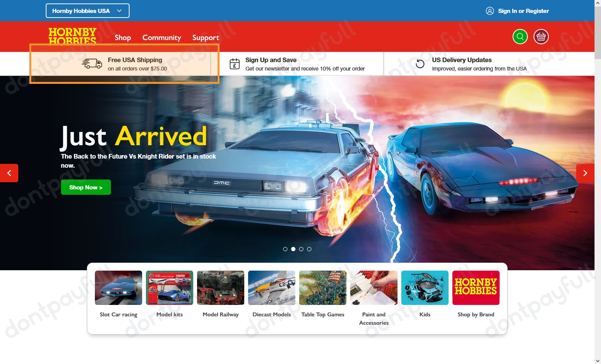Click the user account icon
Screen dimensions: 601x364
[x=490, y=11]
